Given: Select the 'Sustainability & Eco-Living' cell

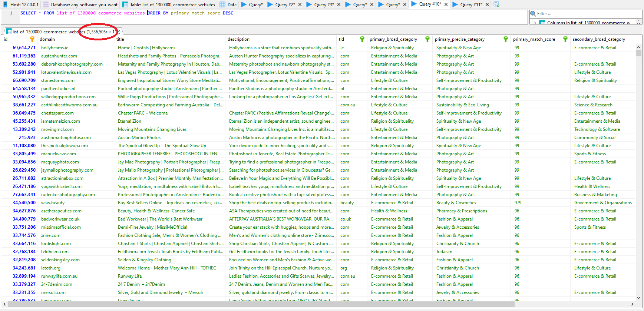Looking at the screenshot, I should pos(472,105).
